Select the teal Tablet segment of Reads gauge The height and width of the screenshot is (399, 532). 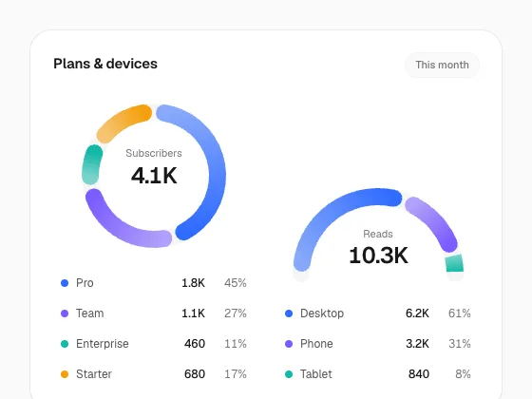click(455, 263)
